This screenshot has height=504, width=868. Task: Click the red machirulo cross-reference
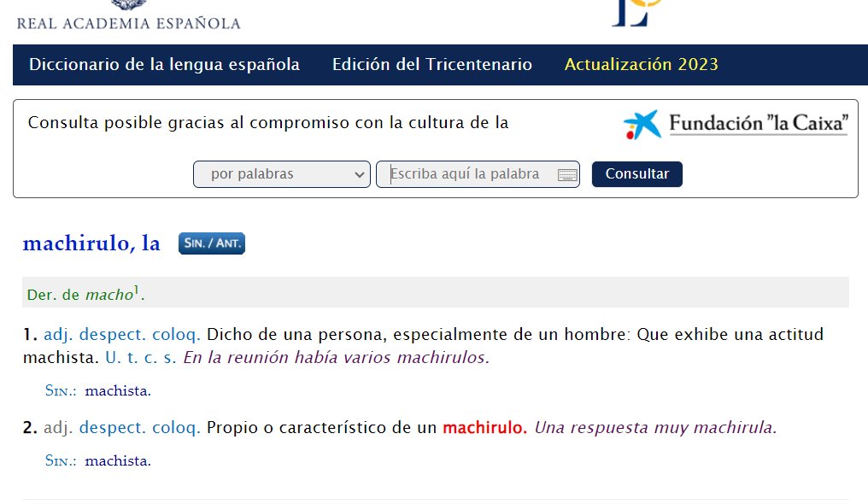coord(486,427)
